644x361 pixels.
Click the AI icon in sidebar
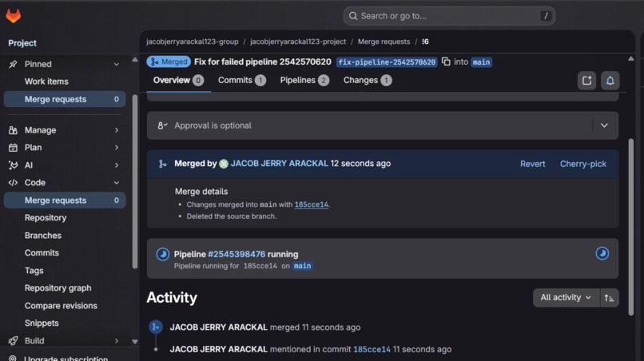tap(13, 165)
